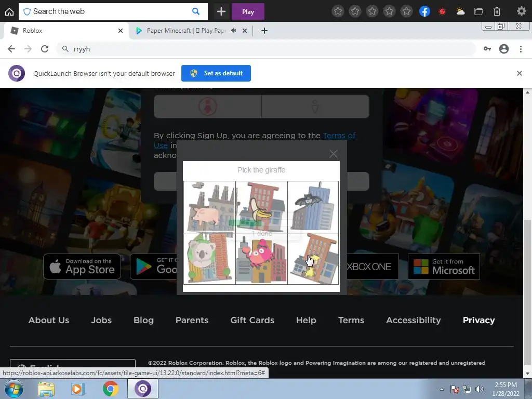The width and height of the screenshot is (532, 399).
Task: Open the Blog footer link
Action: click(143, 320)
